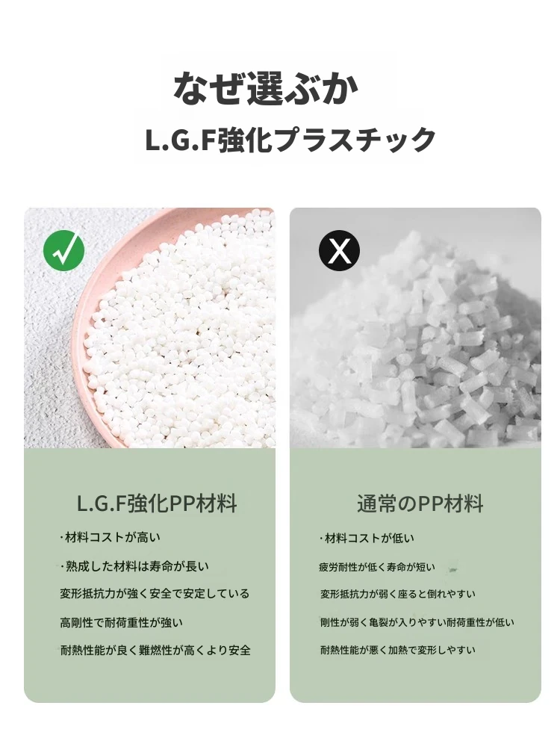Click the なぜ選ぶか heading

266,89
